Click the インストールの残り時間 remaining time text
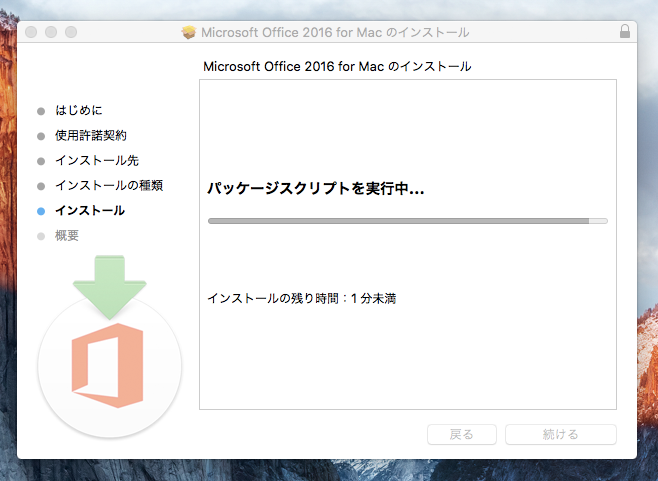The height and width of the screenshot is (481, 658). (302, 298)
